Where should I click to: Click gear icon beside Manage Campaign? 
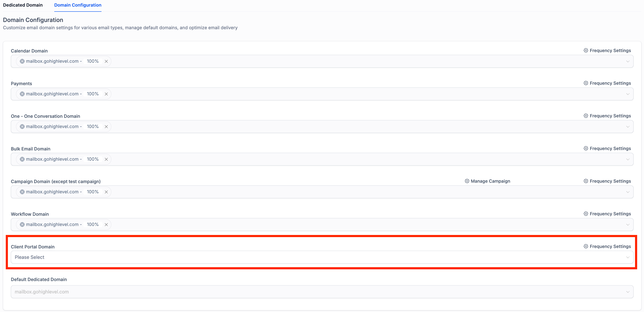coord(467,181)
